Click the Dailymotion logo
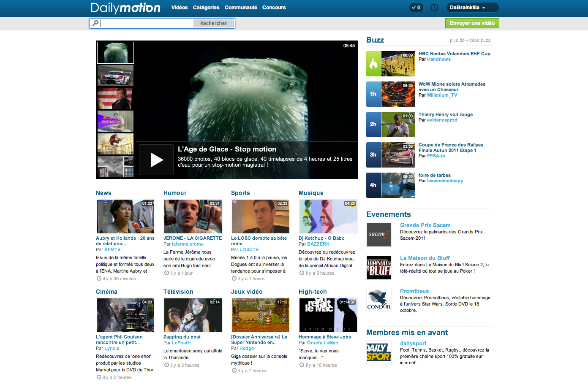The image size is (588, 387). [125, 8]
